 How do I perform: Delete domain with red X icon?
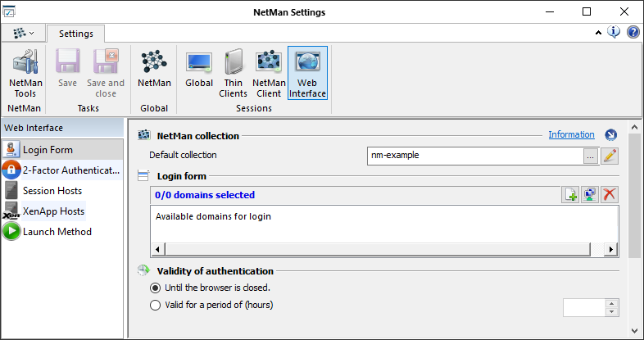click(x=610, y=194)
